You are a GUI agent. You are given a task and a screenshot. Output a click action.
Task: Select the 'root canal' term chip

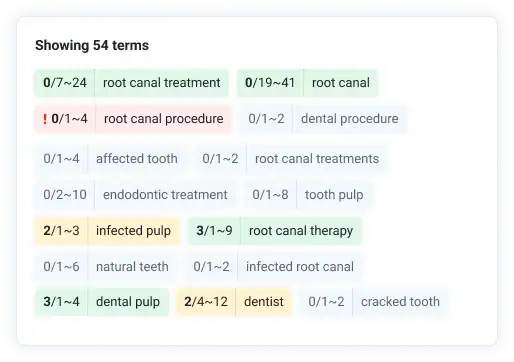(307, 83)
